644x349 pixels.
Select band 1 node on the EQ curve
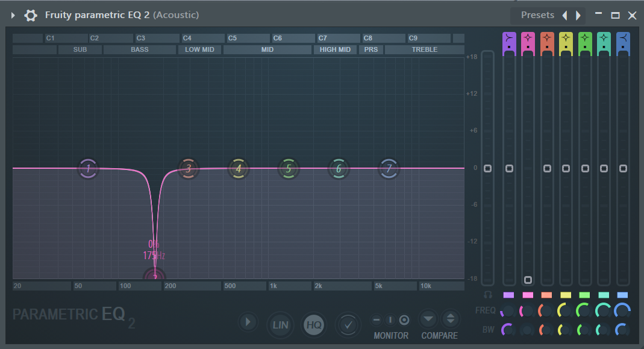(88, 168)
